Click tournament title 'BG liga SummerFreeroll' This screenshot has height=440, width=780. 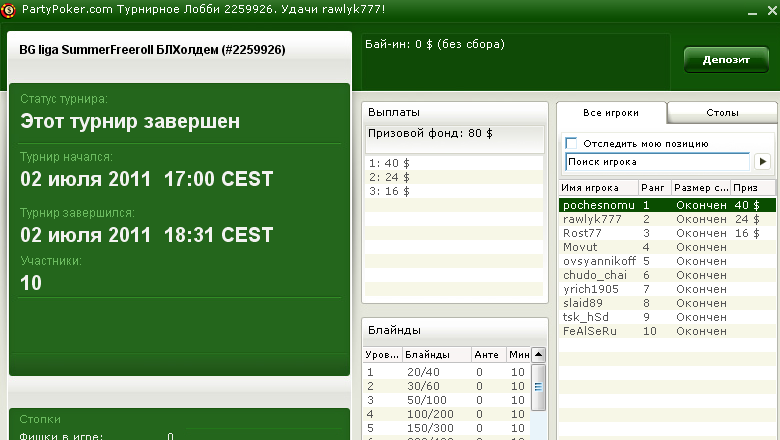(x=87, y=50)
